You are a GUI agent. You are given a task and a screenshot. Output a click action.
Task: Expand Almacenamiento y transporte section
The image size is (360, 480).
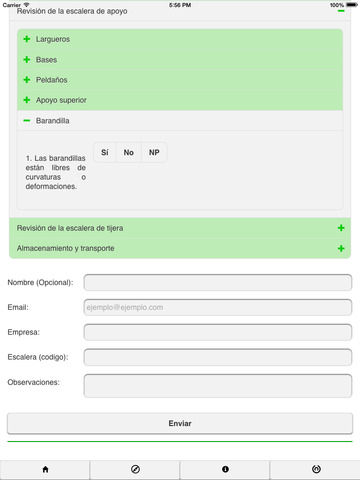click(x=180, y=248)
